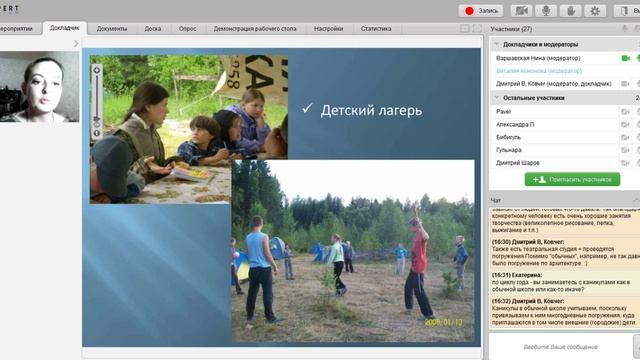640x360 pixels.
Task: Click the slide photo of kids playing outdoors
Action: tap(353, 251)
